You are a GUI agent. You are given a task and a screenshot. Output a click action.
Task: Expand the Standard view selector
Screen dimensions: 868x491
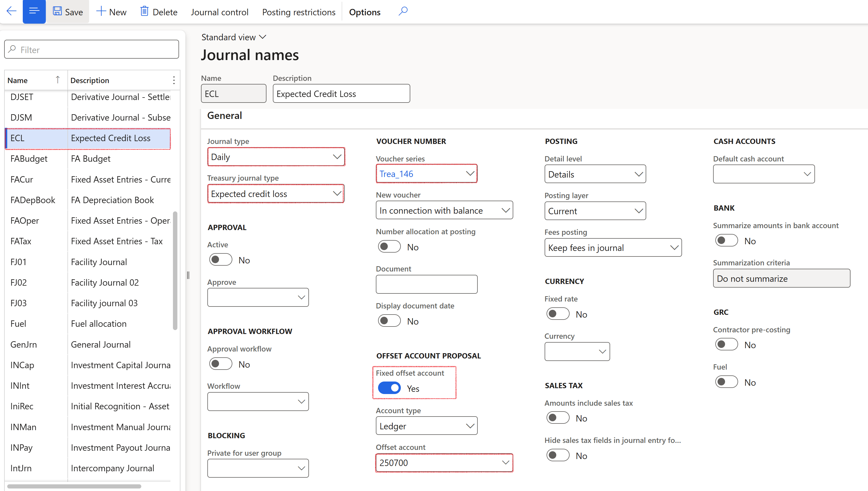click(x=234, y=37)
